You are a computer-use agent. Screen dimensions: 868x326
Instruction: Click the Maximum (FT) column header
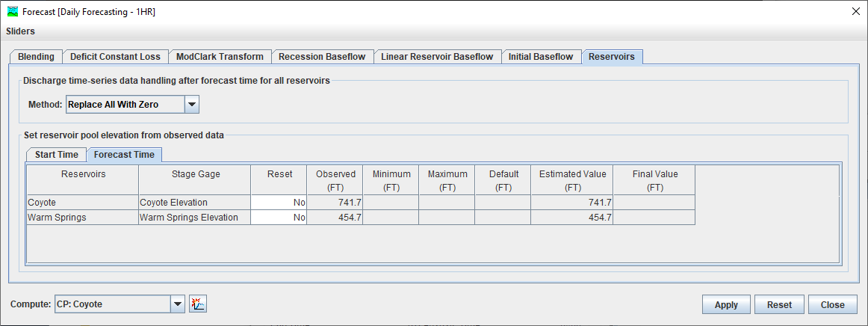click(x=447, y=180)
